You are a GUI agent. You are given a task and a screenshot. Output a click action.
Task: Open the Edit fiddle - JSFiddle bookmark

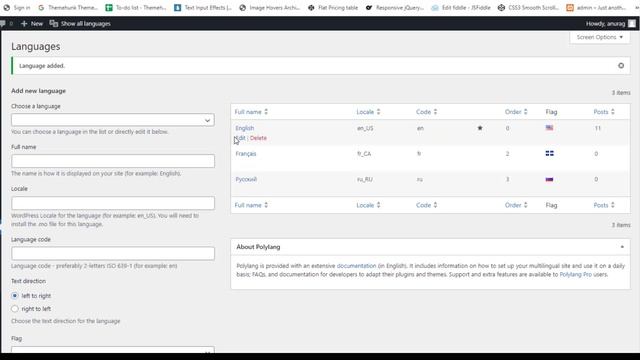[x=461, y=8]
